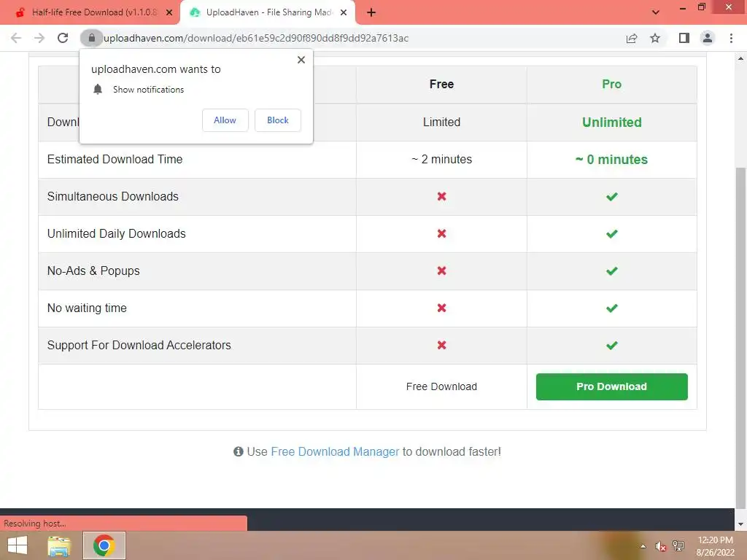Click the browser back arrow

tap(16, 38)
